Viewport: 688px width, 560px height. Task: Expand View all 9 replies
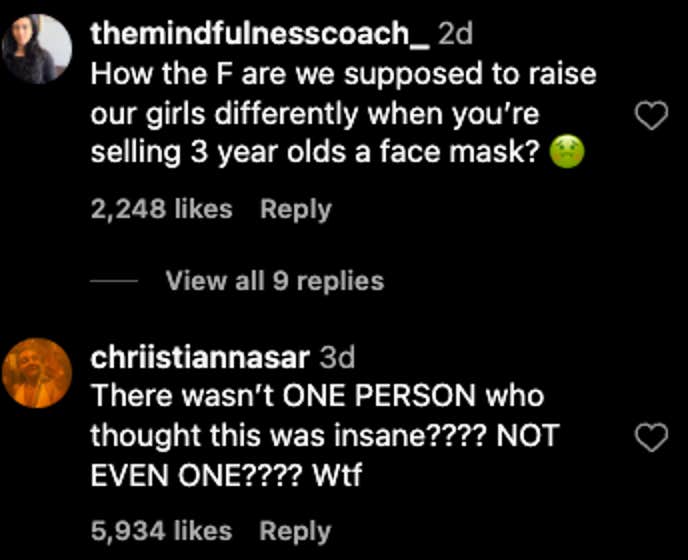tap(274, 281)
